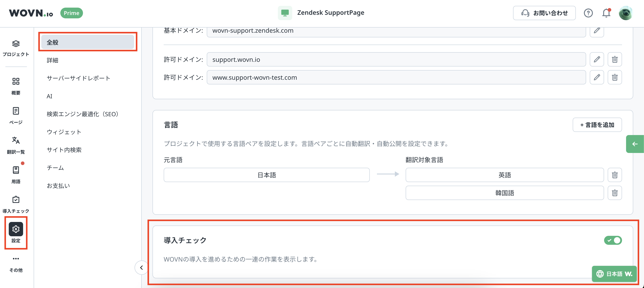Click the 言語を追加 button
Image resolution: width=644 pixels, height=288 pixels.
coord(597,125)
